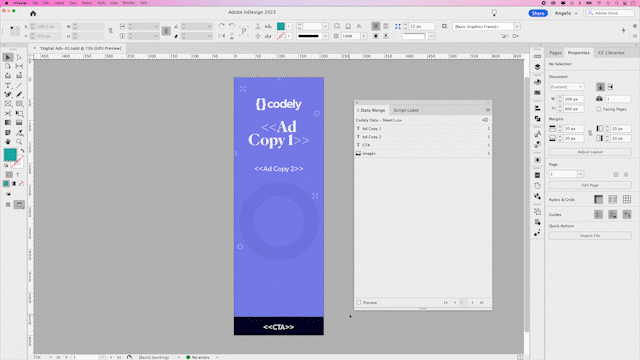The width and height of the screenshot is (640, 360).
Task: Go to last record in Data Merge
Action: 482,302
